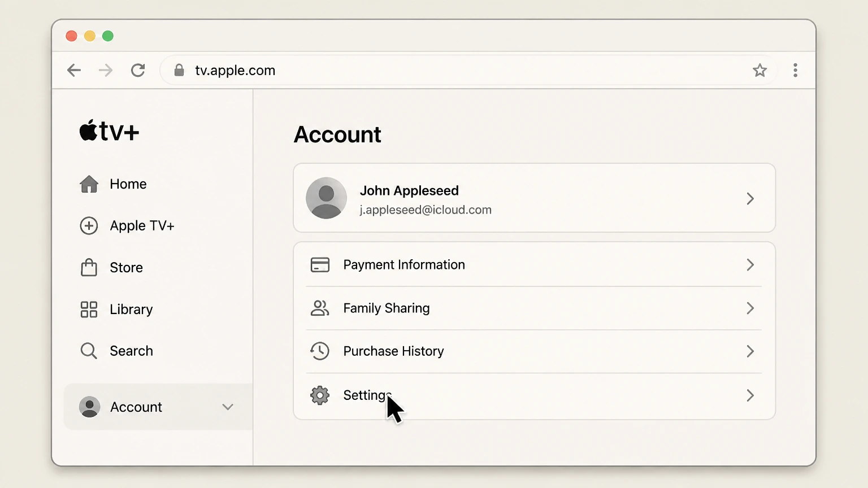Click the Home house icon in sidebar
Viewport: 868px width, 488px height.
click(x=89, y=184)
